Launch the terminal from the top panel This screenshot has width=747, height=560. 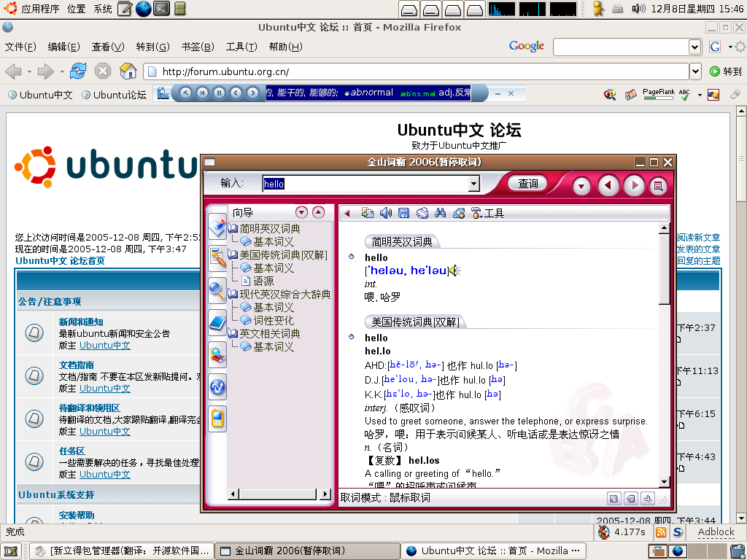161,9
